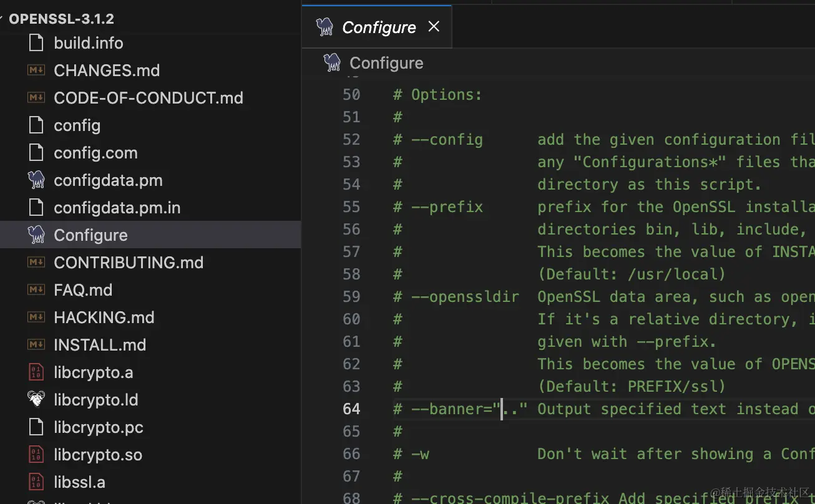Open CODE-OF-CONDUCT.md in the explorer
The width and height of the screenshot is (815, 504).
click(x=149, y=98)
